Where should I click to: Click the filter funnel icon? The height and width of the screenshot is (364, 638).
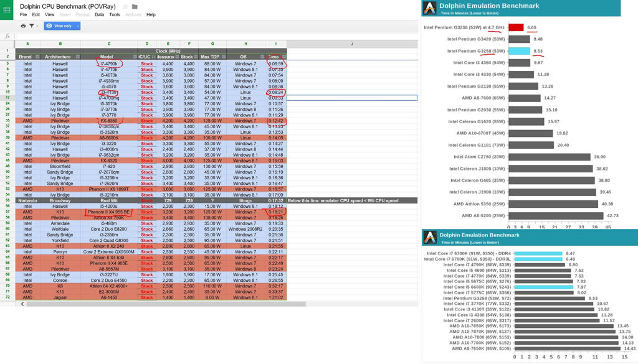tap(31, 26)
